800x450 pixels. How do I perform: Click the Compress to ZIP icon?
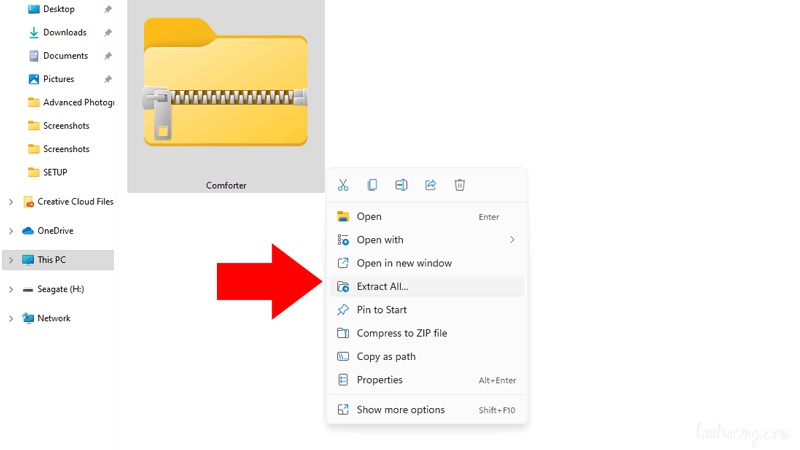[x=343, y=333]
